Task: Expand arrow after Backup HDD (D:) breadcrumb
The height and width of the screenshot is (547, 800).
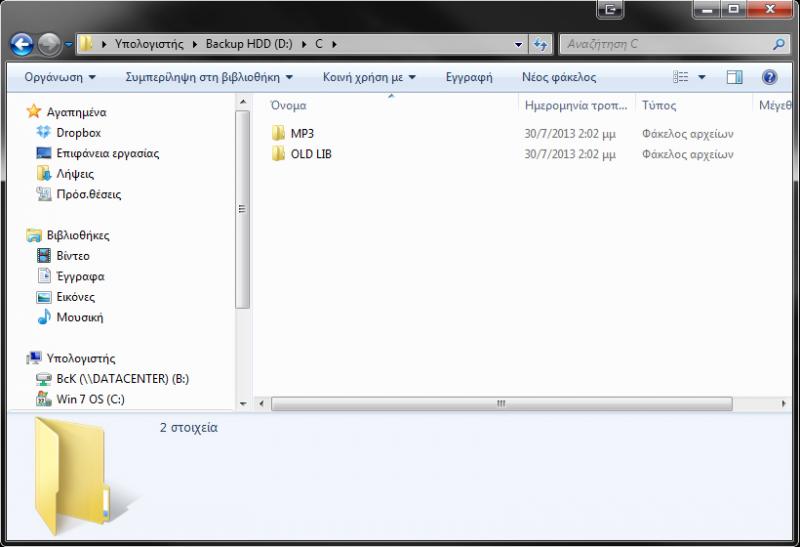Action: point(304,44)
